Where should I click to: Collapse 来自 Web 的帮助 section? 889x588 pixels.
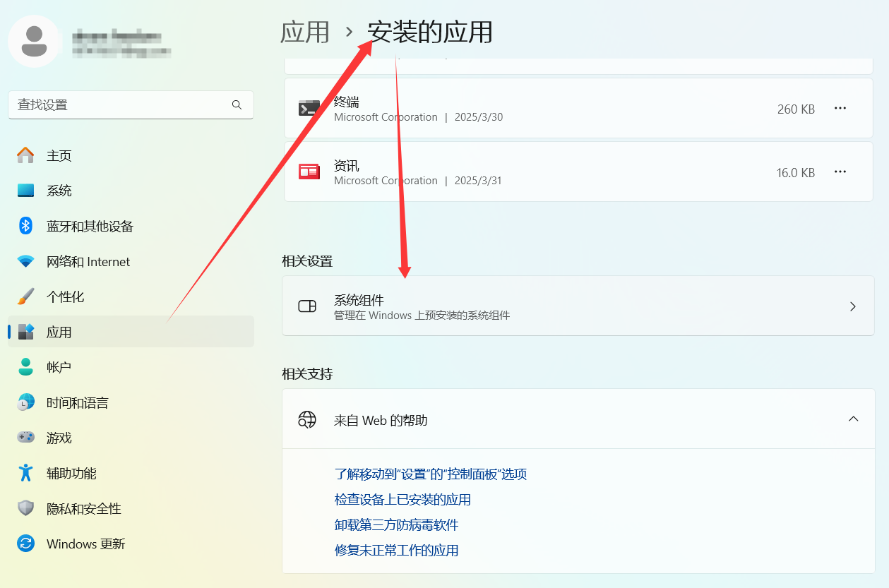coord(853,419)
